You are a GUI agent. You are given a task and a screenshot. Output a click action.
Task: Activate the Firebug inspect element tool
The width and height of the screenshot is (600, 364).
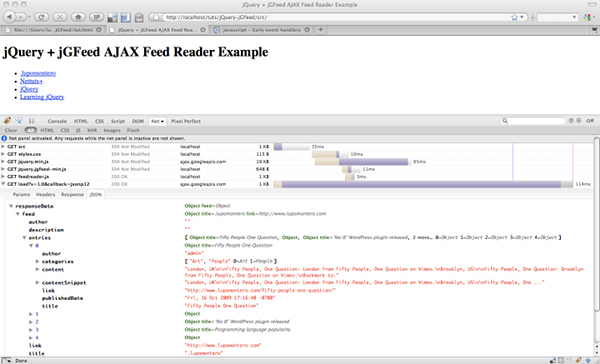click(19, 121)
